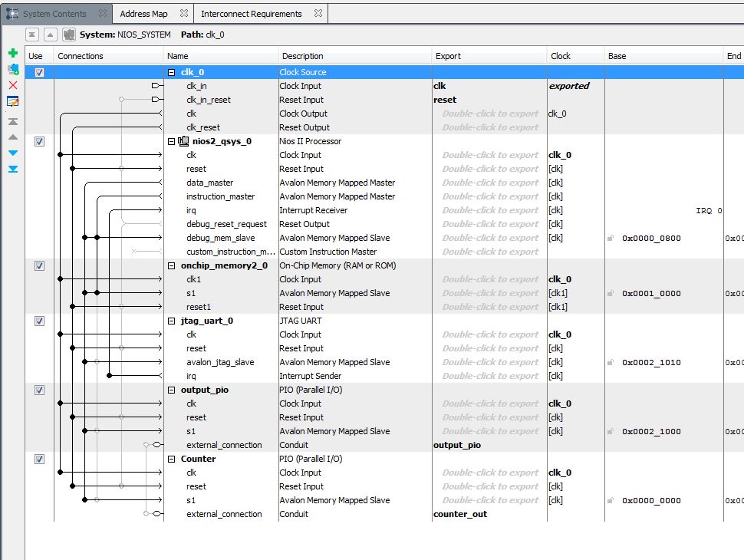The height and width of the screenshot is (560, 744).
Task: Disable the Use checkbox for Counter
Action: pos(39,459)
